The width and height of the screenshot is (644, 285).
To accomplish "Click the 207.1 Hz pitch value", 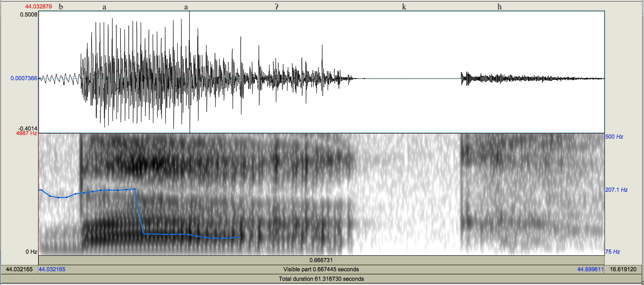I will (616, 190).
